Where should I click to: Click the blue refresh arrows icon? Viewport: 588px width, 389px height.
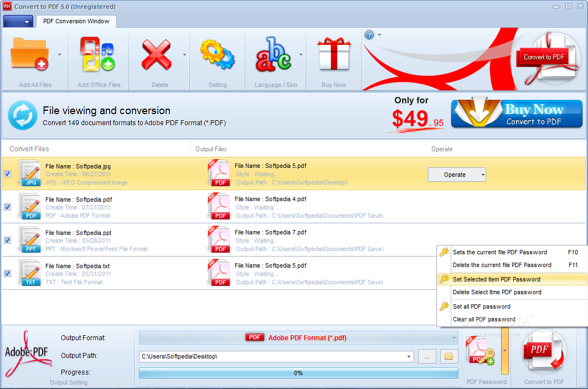click(23, 115)
